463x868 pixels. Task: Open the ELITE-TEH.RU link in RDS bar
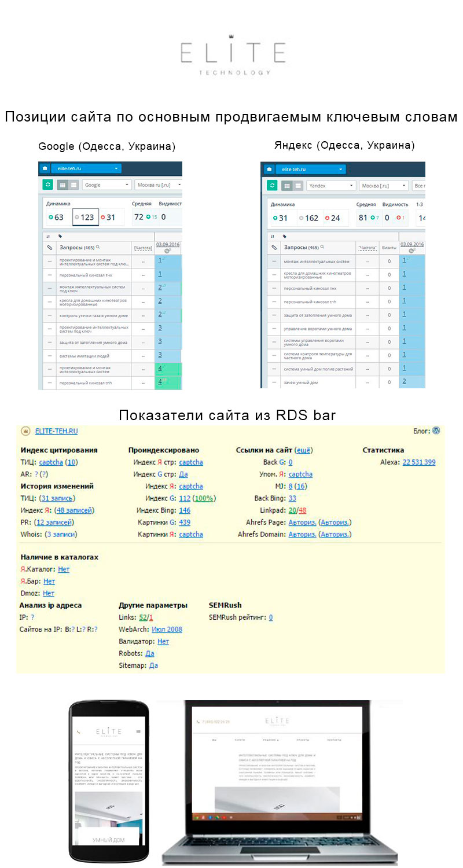56,431
